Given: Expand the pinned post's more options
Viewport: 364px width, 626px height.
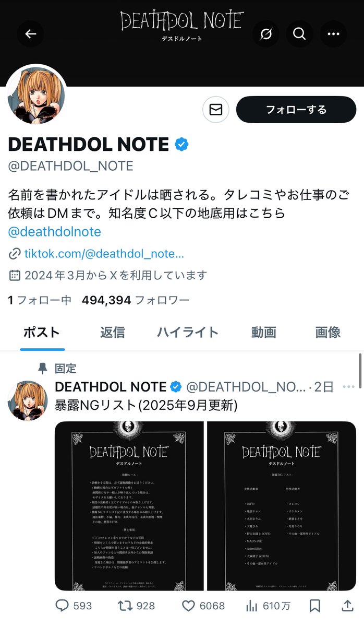Looking at the screenshot, I should pos(348,386).
